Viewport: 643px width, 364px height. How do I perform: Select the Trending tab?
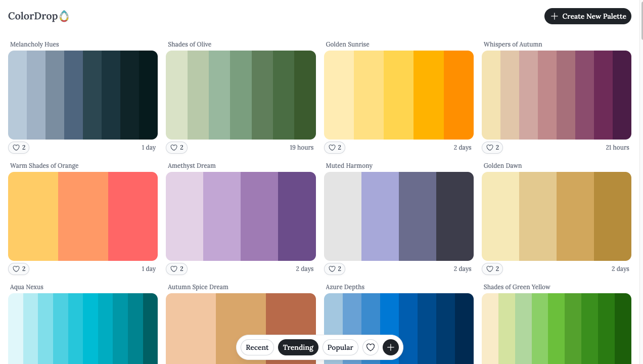coord(298,347)
